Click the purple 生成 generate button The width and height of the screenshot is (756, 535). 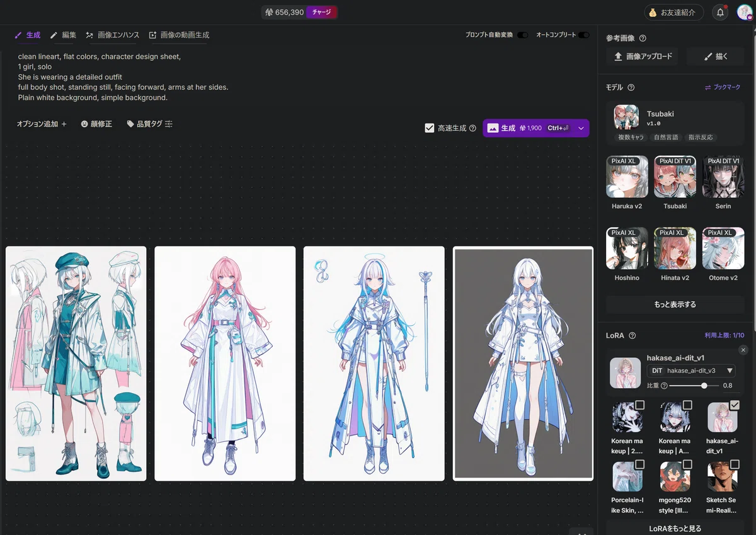click(528, 128)
